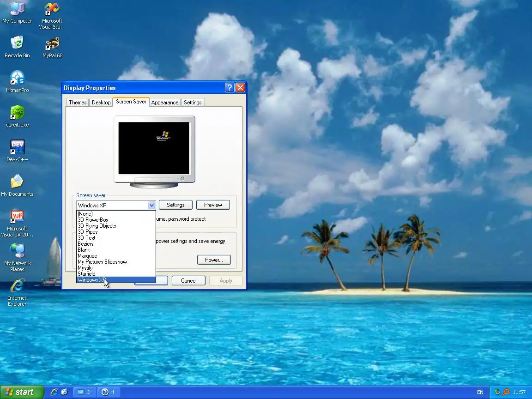Click the orange magnifier tray icon
Screen dimensions: 532x399
[x=506, y=392]
